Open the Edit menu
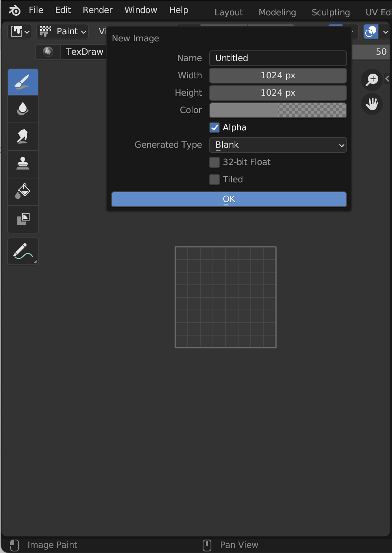This screenshot has height=553, width=392. (63, 10)
